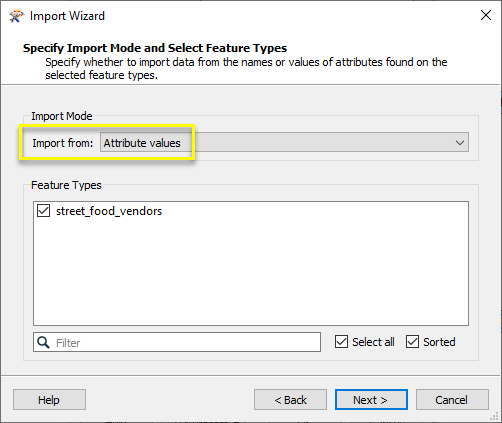Screen dimensions: 502x423
Task: Close the Import Wizard dialog
Action: coord(486,15)
